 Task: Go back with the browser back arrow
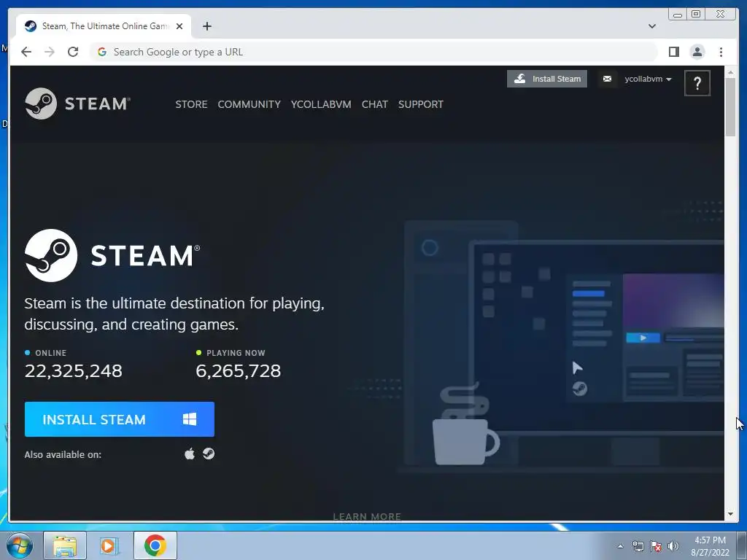26,52
